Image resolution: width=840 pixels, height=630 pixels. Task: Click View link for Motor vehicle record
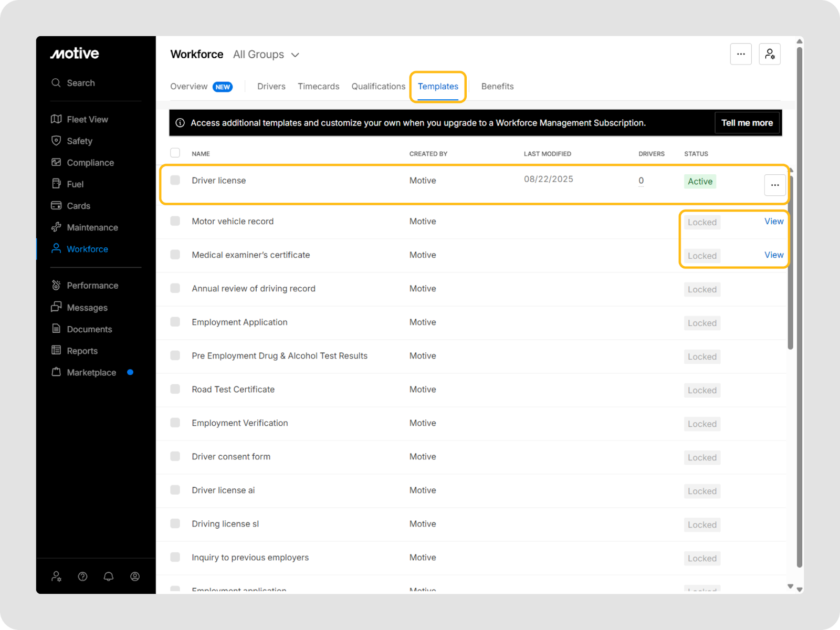774,222
